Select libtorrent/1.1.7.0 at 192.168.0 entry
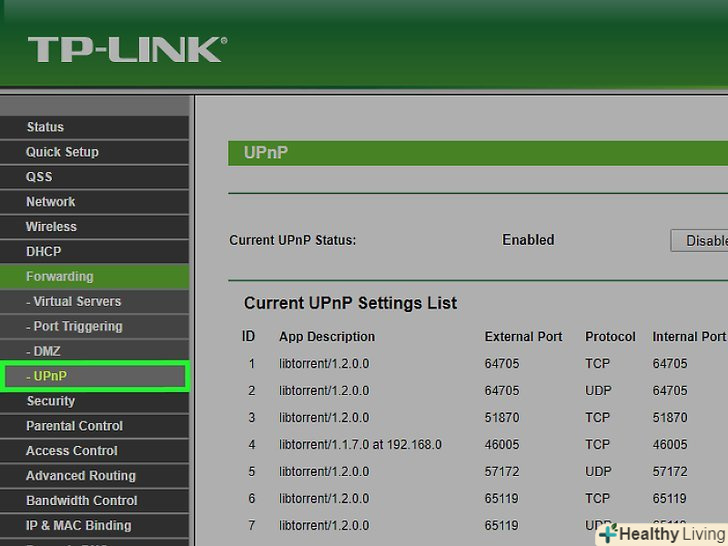 pos(360,444)
